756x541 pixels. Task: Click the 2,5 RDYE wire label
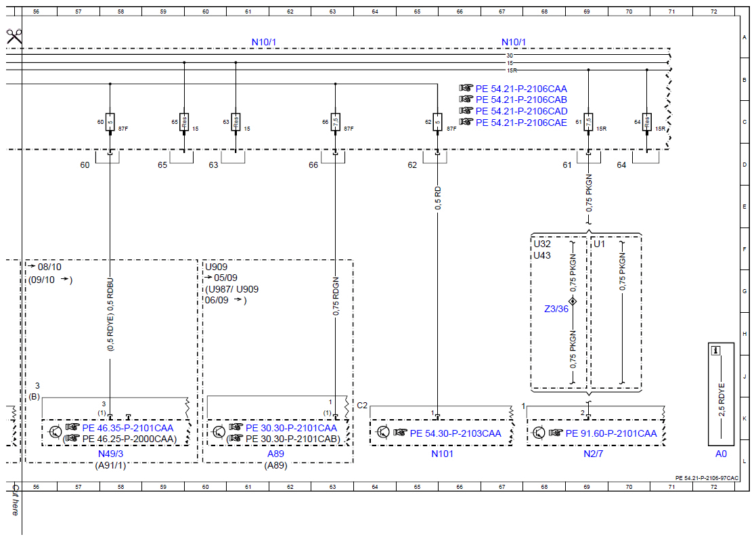721,400
